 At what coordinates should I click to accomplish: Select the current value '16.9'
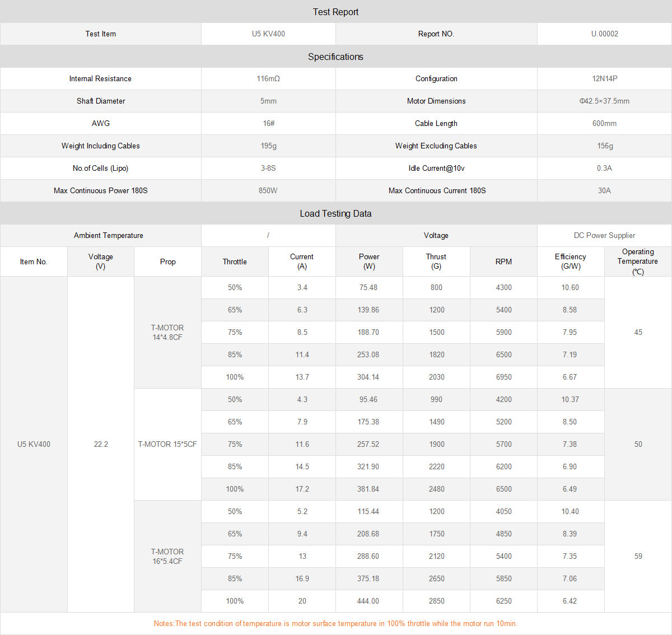tap(302, 578)
